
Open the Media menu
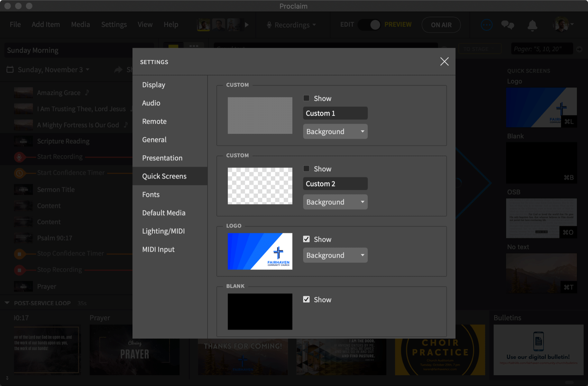(x=81, y=25)
